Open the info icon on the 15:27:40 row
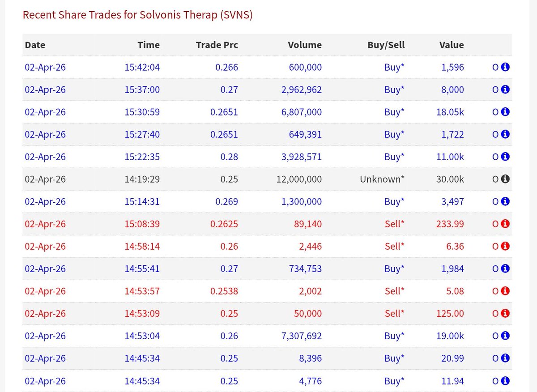The height and width of the screenshot is (392, 537). (505, 134)
